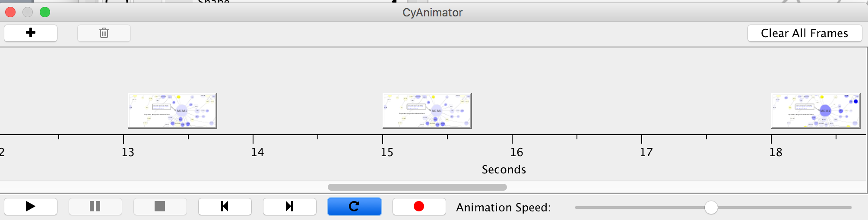Stop the animation with the square icon
Screen dimensions: 868x220
160,207
